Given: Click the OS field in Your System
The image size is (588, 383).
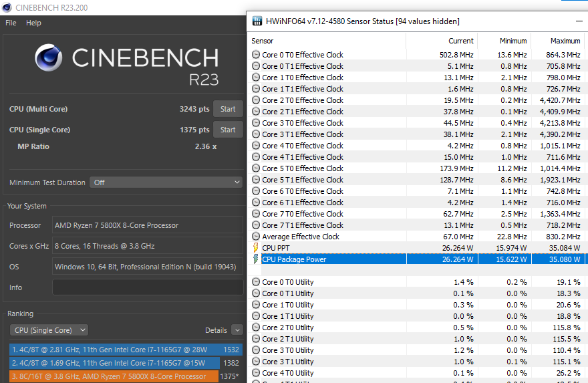Looking at the screenshot, I should pyautogui.click(x=148, y=267).
